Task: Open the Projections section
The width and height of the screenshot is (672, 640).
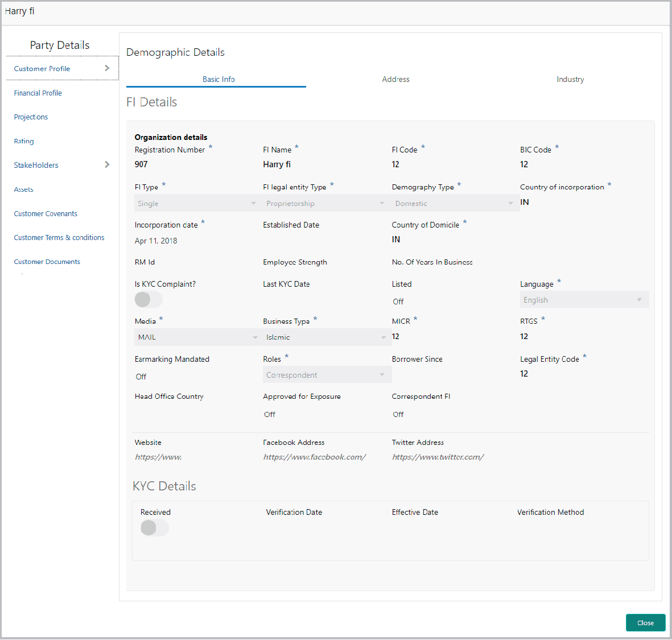Action: tap(31, 117)
